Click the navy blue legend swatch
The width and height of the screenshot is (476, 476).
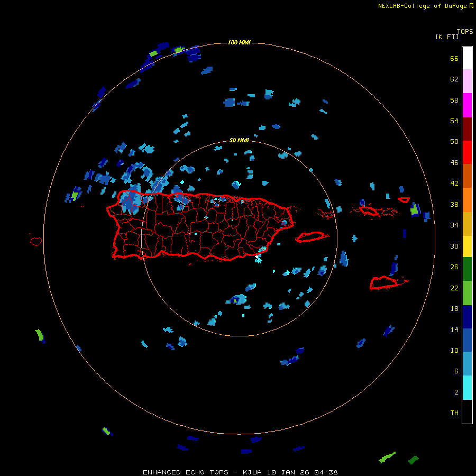[x=467, y=317]
